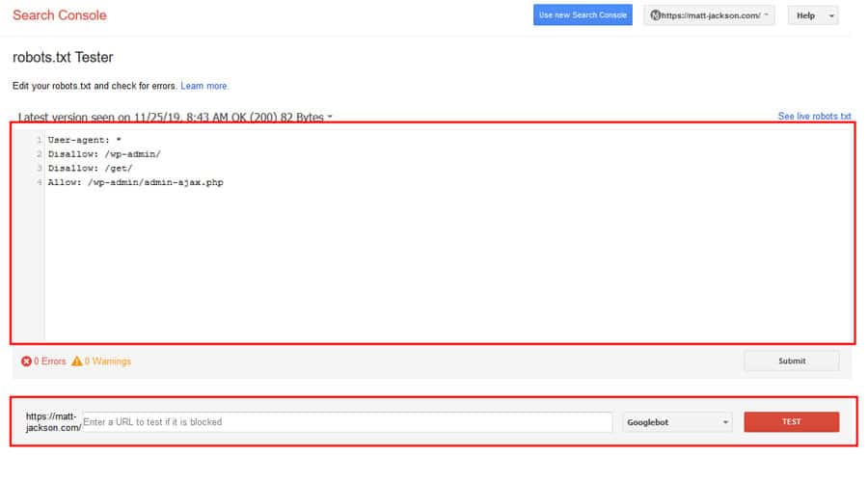The height and width of the screenshot is (482, 868).
Task: Click the robots.txt Tester heading
Action: pyautogui.click(x=63, y=57)
